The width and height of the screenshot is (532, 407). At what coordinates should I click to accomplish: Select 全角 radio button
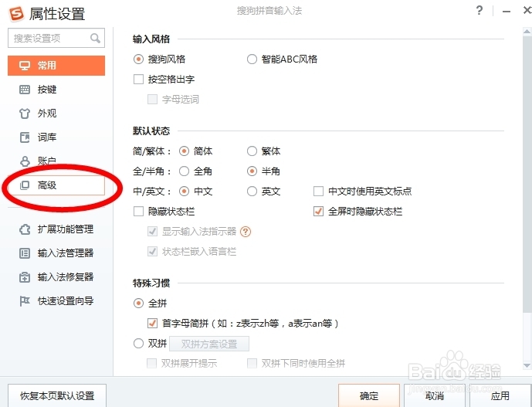point(184,171)
